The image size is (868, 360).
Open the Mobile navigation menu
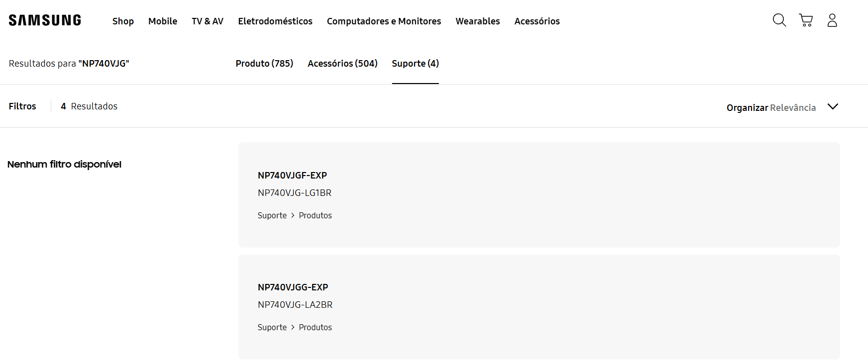pyautogui.click(x=163, y=21)
